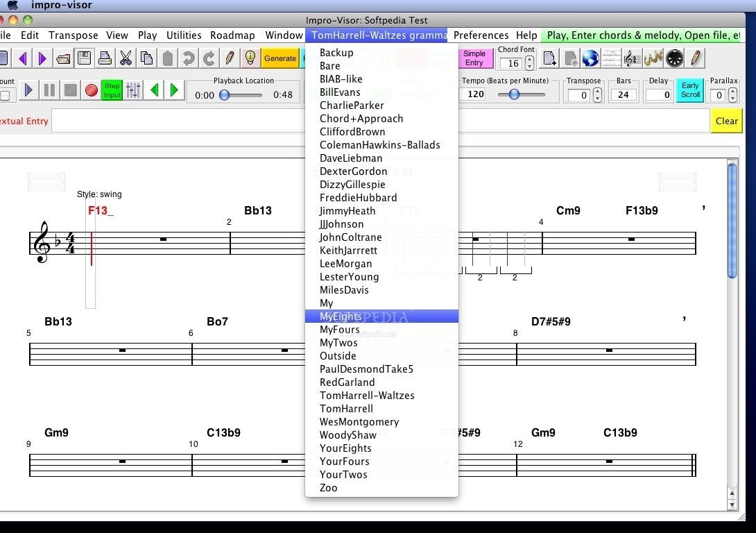This screenshot has width=756, height=533.
Task: Click the red Record button
Action: coord(91,90)
